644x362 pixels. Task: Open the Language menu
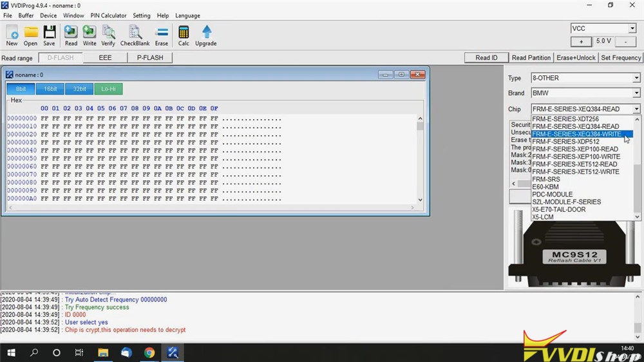(187, 15)
